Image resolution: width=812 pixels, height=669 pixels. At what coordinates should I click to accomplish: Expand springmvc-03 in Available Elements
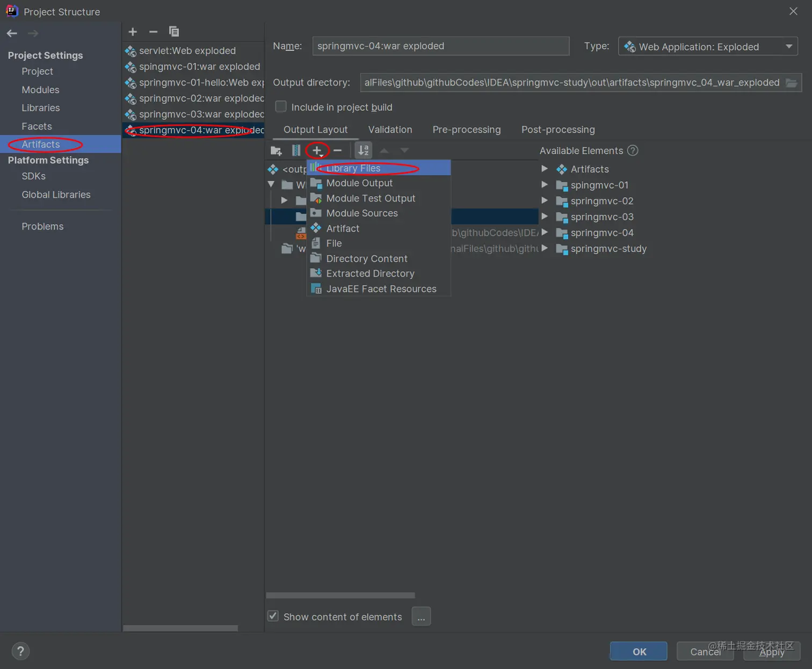(545, 217)
